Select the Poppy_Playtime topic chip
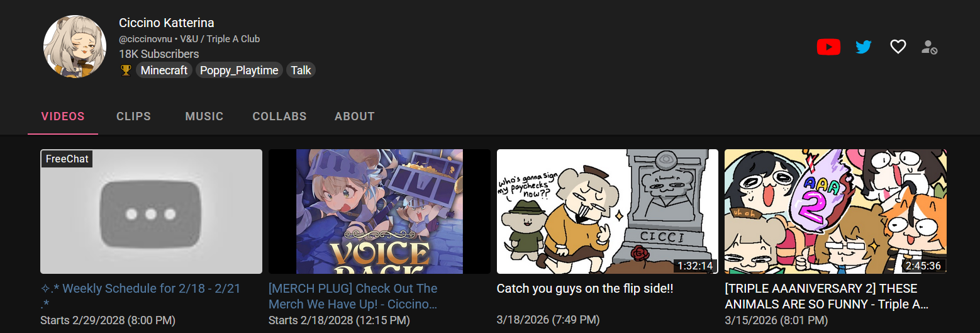 pyautogui.click(x=239, y=70)
